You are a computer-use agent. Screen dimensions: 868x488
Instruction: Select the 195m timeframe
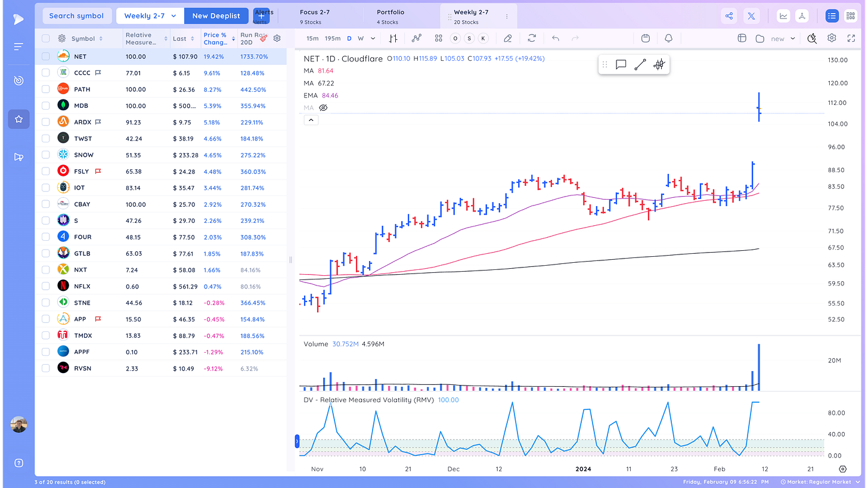point(333,38)
